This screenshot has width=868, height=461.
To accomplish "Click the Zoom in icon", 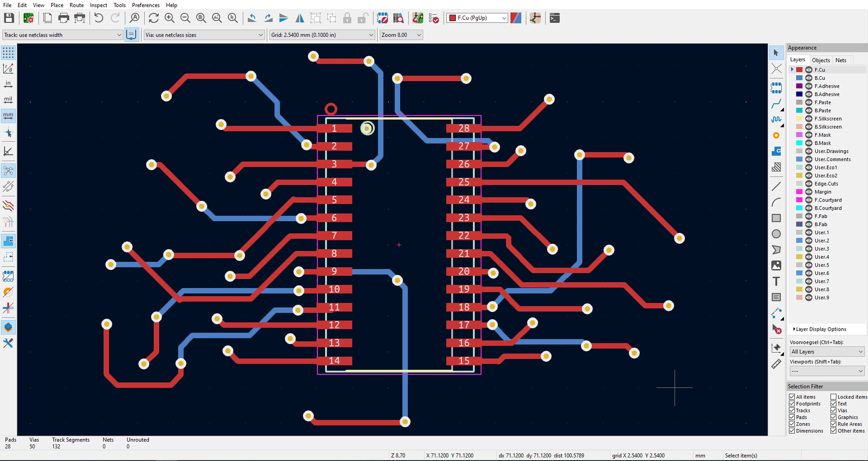I will (170, 18).
